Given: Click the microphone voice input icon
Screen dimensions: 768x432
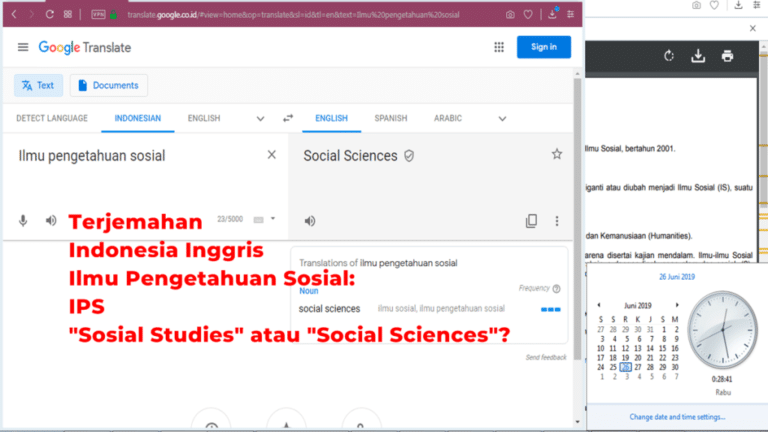Looking at the screenshot, I should (x=23, y=221).
